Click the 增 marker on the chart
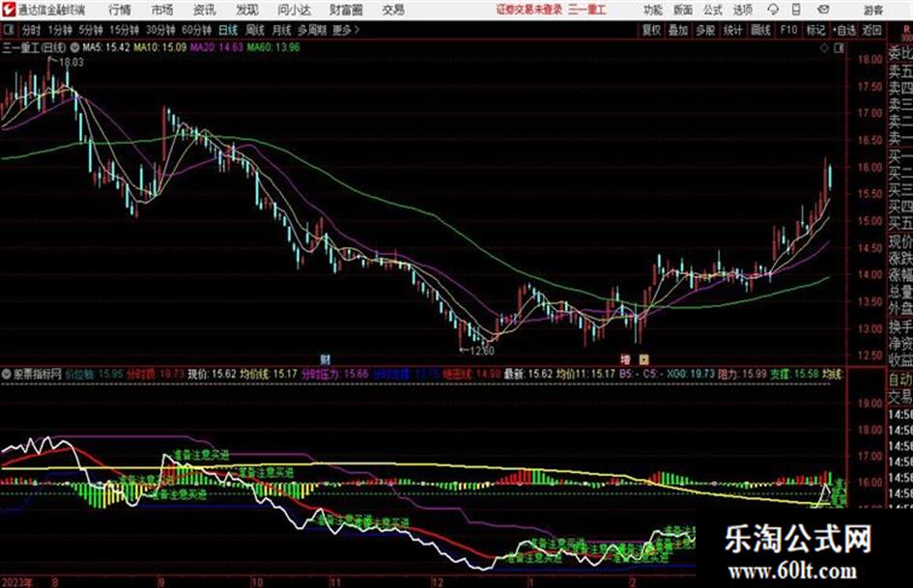This screenshot has height=588, width=913. pyautogui.click(x=625, y=359)
